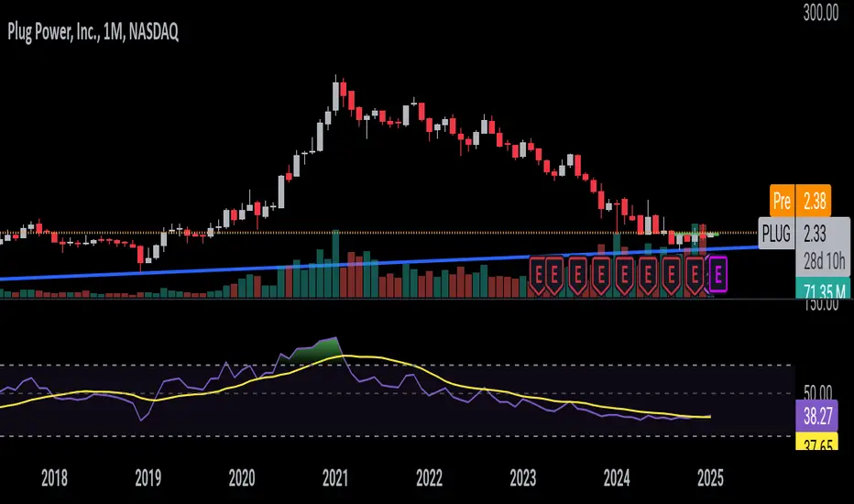854x504 pixels.
Task: Click the 2020 label on time axis
Action: tap(241, 478)
